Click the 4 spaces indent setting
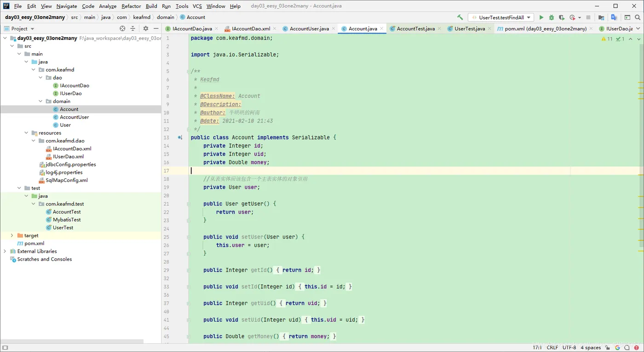 pos(591,348)
